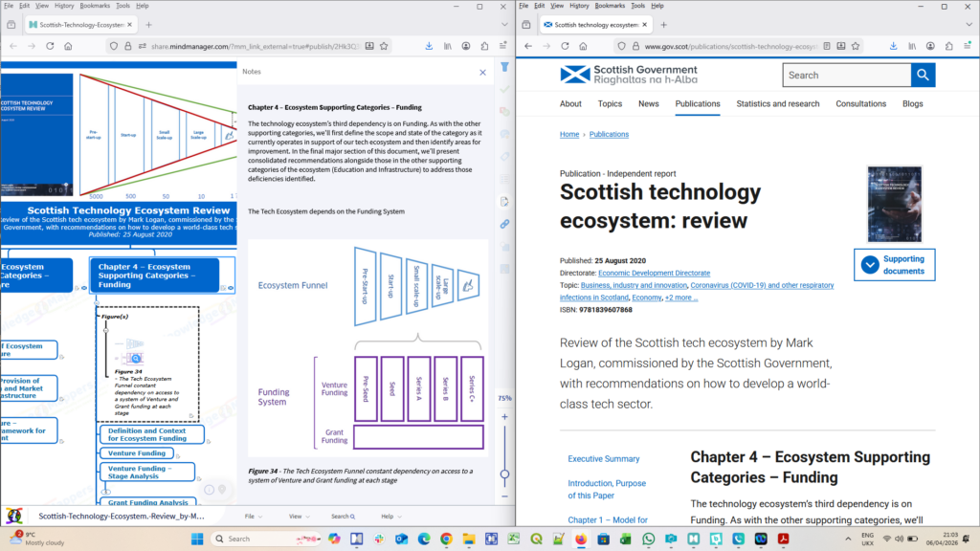The width and height of the screenshot is (980, 551).
Task: Open downloads in MindManager browser window
Action: 429,46
